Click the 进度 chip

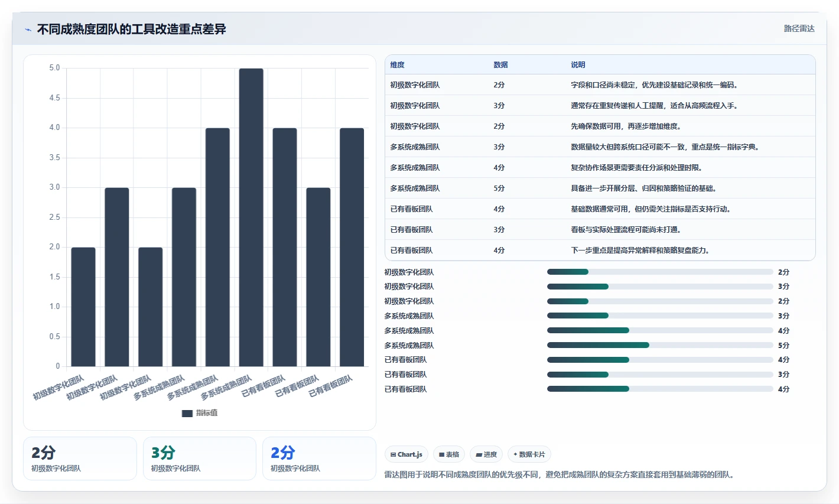pos(486,454)
